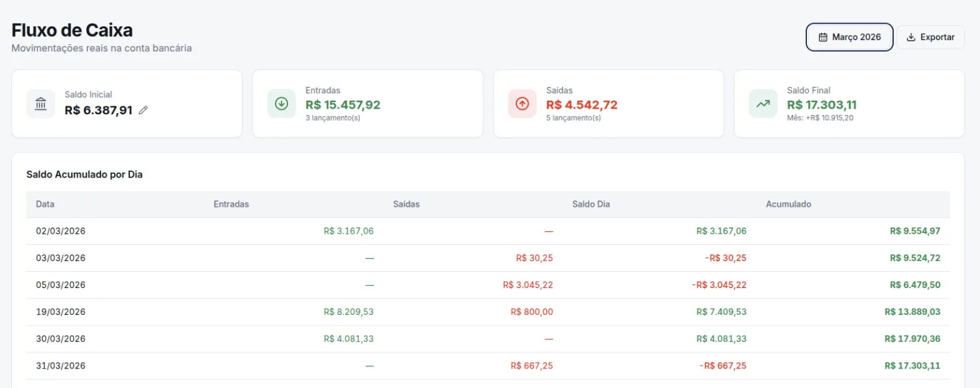The image size is (980, 388).
Task: Click the -R$ 3.045,22 daily balance
Action: [x=719, y=285]
